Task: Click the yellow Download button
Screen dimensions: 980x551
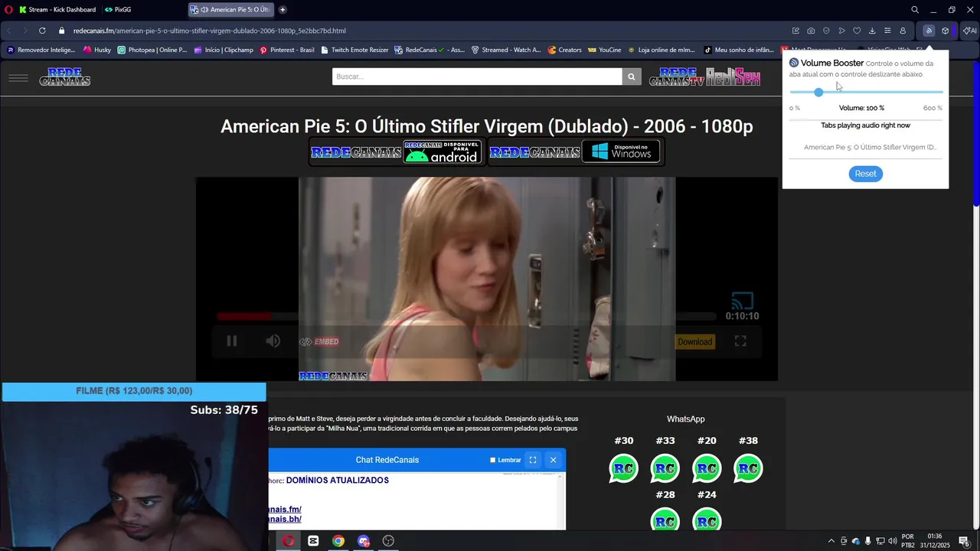Action: [x=694, y=342]
